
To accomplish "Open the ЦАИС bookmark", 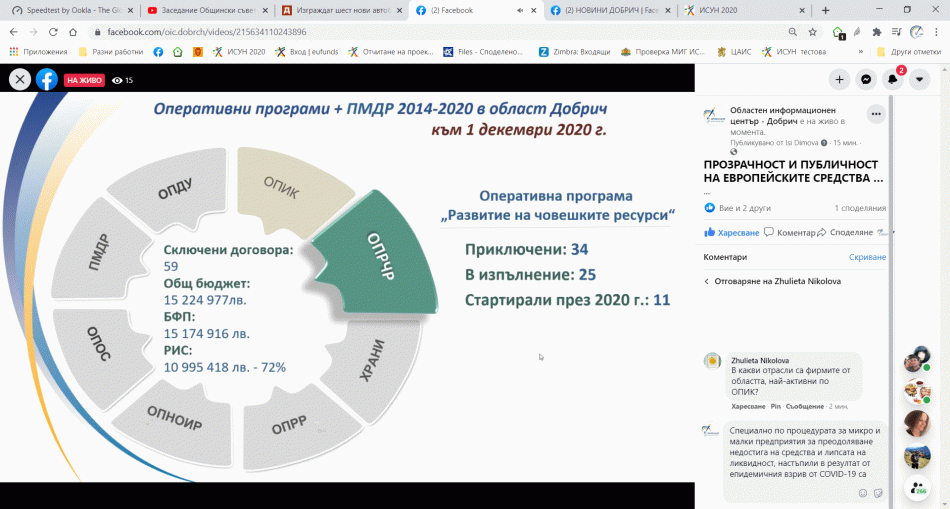I will pyautogui.click(x=734, y=52).
